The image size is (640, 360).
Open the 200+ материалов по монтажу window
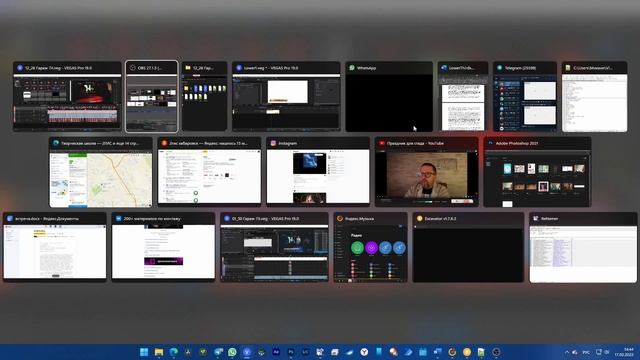point(163,247)
